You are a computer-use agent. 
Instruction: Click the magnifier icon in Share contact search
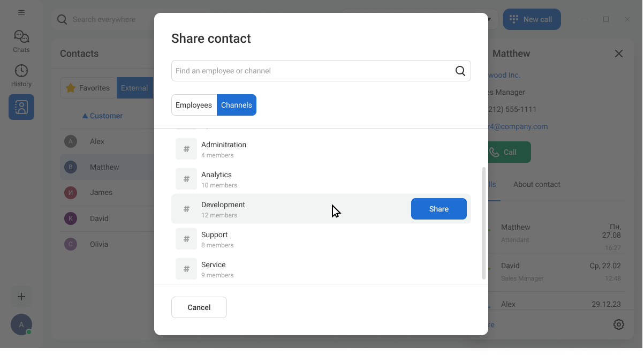point(460,71)
